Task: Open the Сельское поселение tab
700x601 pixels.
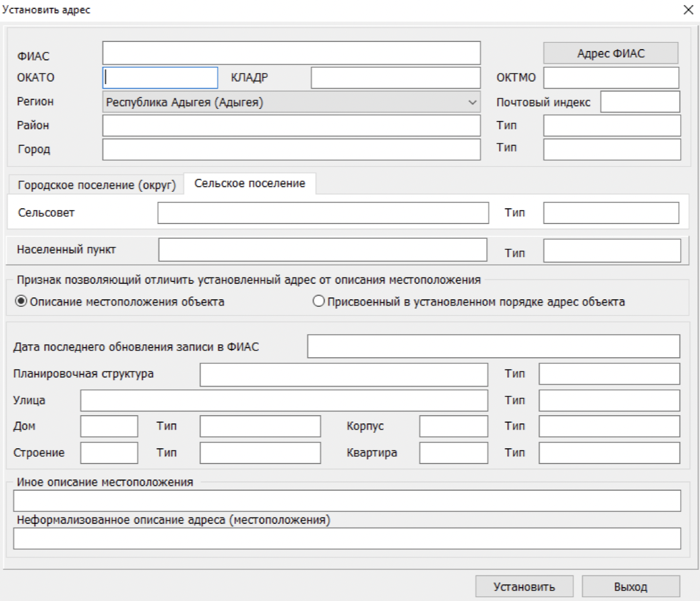Action: [249, 183]
